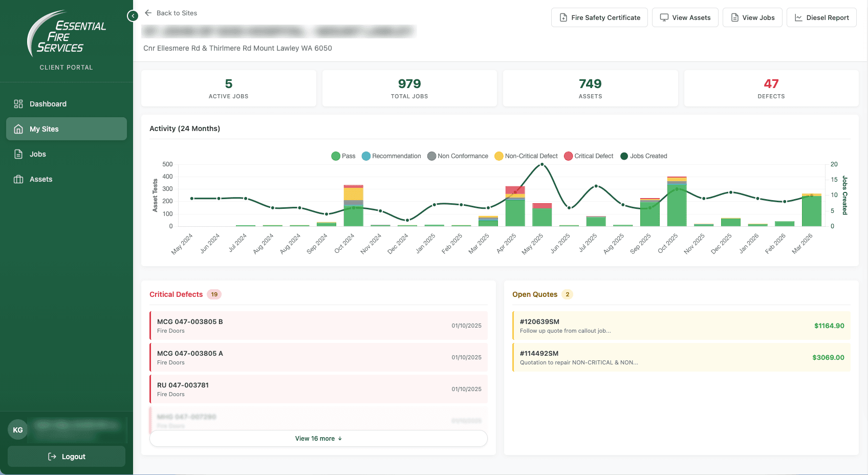The image size is (868, 475).
Task: Click the Jobs sidebar icon
Action: (18, 154)
